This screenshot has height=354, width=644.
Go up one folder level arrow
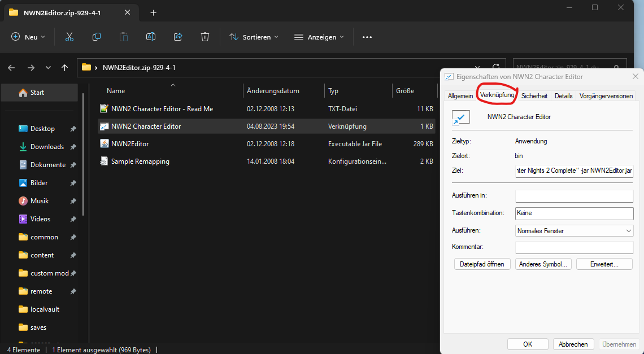click(x=64, y=68)
